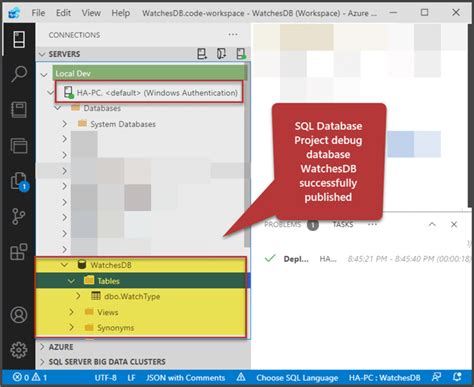Click the New Server Group icon
Viewport: 474px width, 387px height.
point(221,54)
